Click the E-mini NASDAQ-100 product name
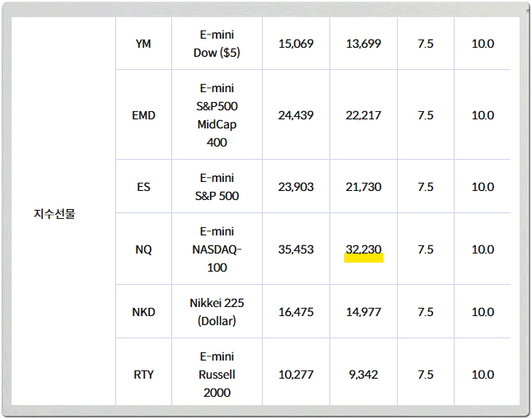Image resolution: width=532 pixels, height=419 pixels. pos(217,249)
